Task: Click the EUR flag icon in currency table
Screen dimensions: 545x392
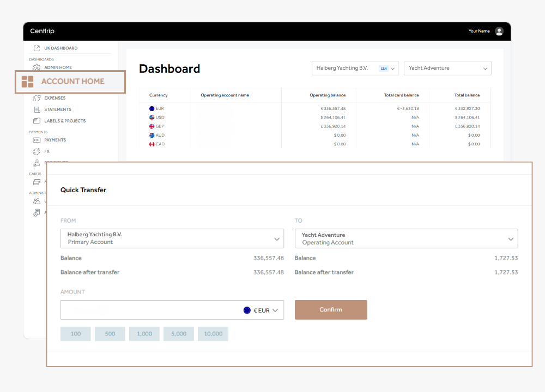Action: point(152,109)
